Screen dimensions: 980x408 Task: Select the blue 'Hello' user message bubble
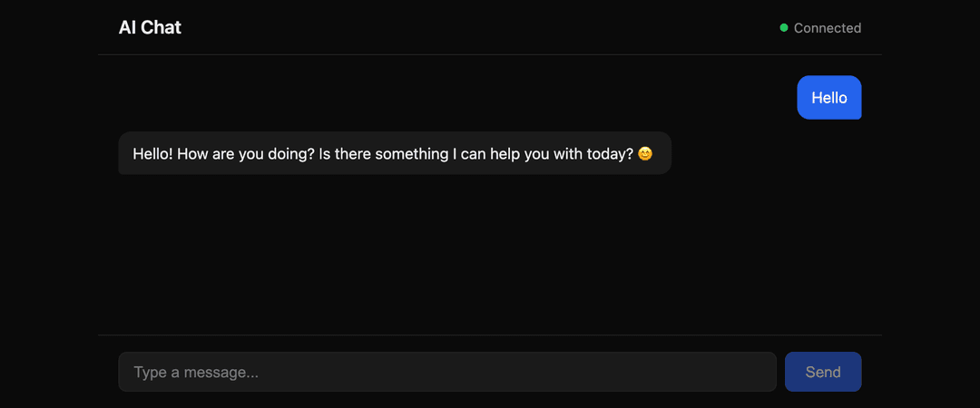829,97
